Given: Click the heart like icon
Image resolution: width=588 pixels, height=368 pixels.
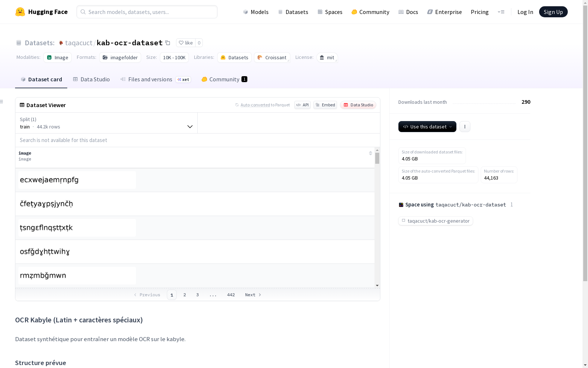Looking at the screenshot, I should click(x=181, y=43).
